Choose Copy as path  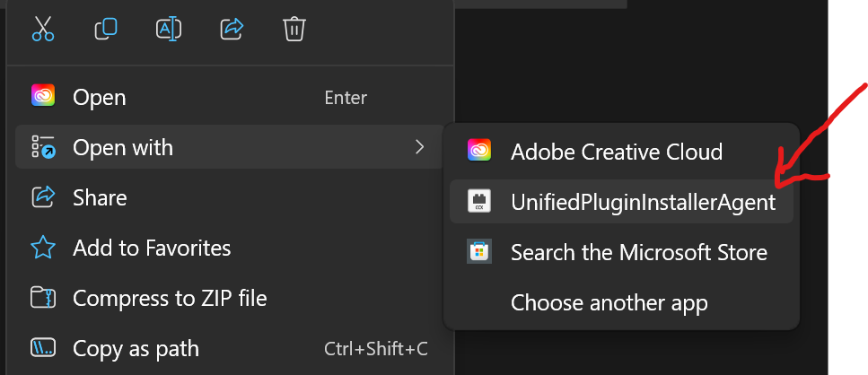pos(231,348)
